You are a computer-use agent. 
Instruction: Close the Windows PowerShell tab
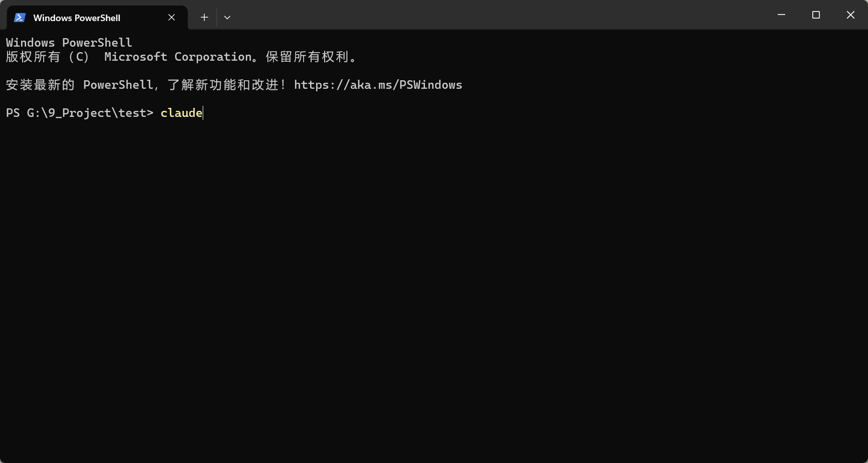(172, 18)
